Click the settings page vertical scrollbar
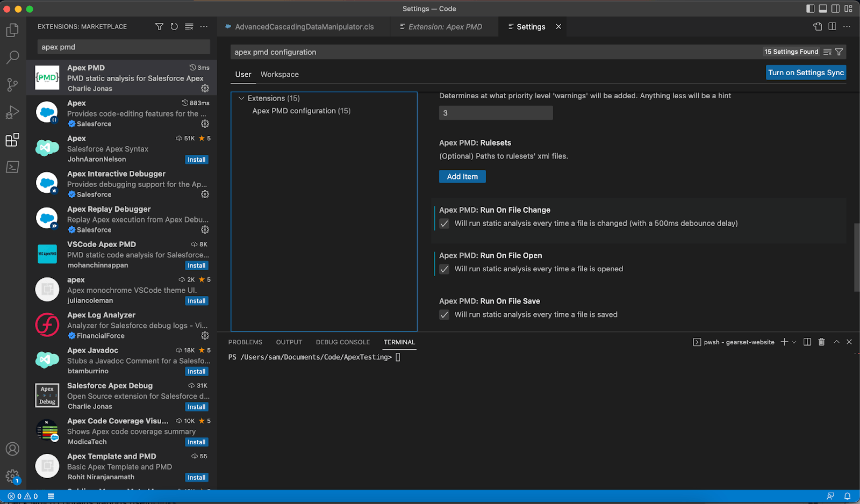Image resolution: width=860 pixels, height=504 pixels. (x=856, y=257)
